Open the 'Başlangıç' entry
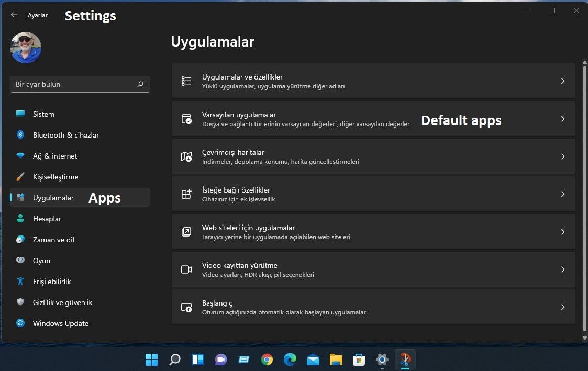Image resolution: width=588 pixels, height=371 pixels. coord(373,307)
